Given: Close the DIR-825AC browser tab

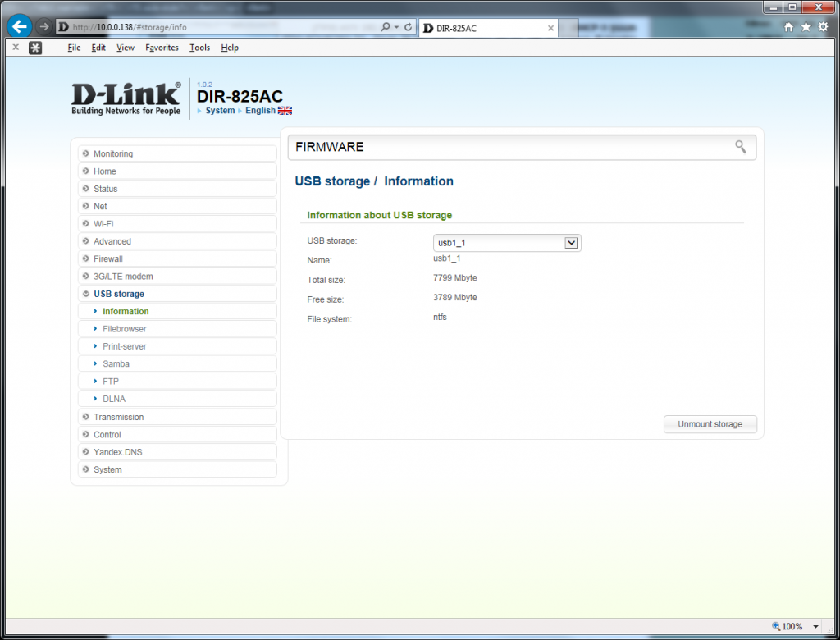Looking at the screenshot, I should tap(551, 28).
